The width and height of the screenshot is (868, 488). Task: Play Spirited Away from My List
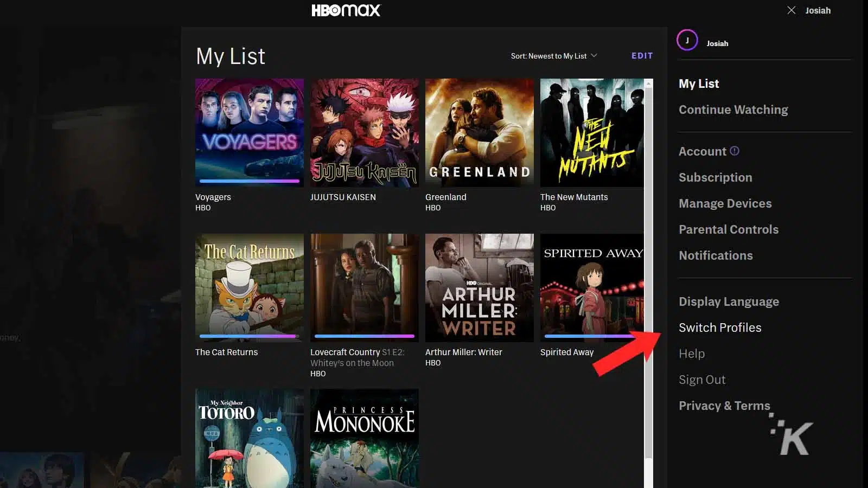(x=591, y=287)
